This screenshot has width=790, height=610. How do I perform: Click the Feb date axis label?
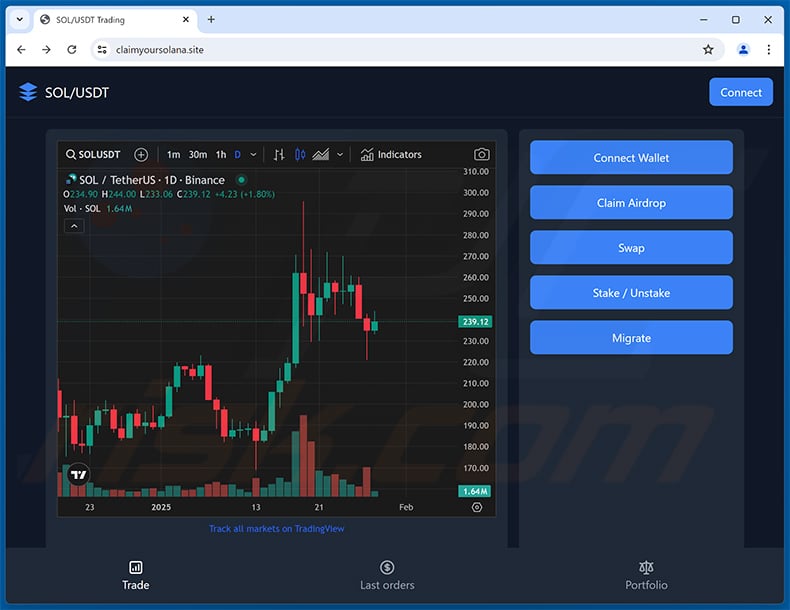406,507
